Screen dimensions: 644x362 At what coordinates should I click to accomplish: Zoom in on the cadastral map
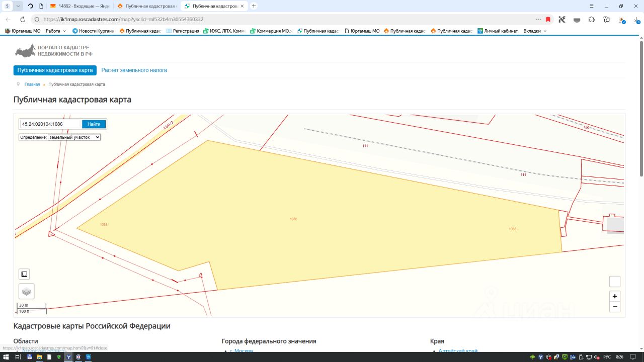pyautogui.click(x=614, y=296)
